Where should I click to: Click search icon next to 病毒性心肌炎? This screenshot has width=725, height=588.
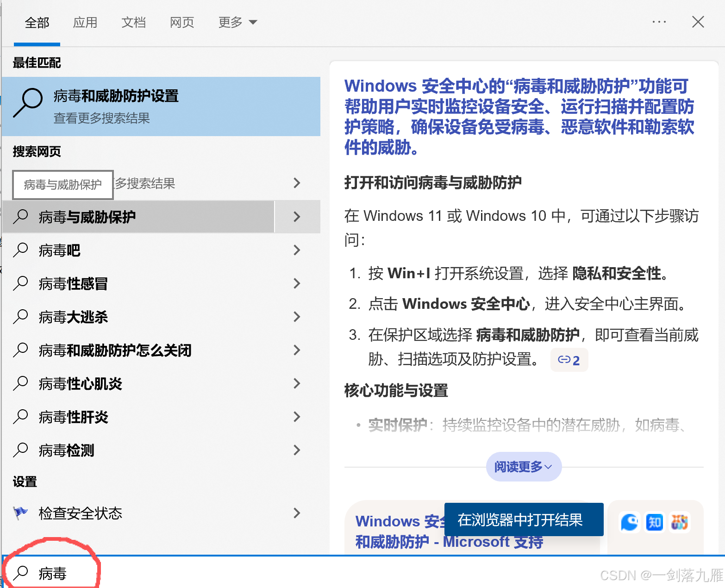(x=20, y=383)
